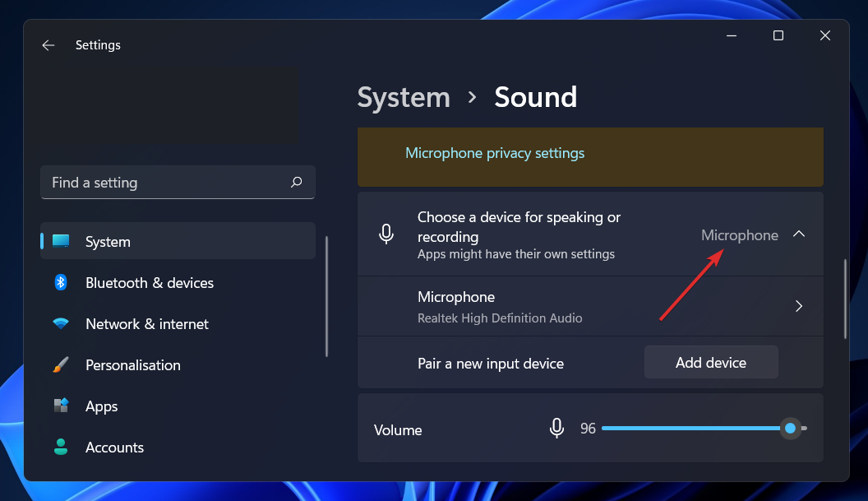Click the sidebar navigation scrollbar
The width and height of the screenshot is (868, 501).
326,296
